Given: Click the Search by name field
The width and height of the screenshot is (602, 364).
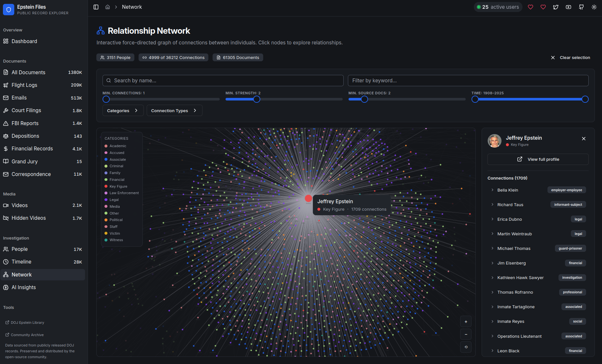Looking at the screenshot, I should pyautogui.click(x=223, y=80).
